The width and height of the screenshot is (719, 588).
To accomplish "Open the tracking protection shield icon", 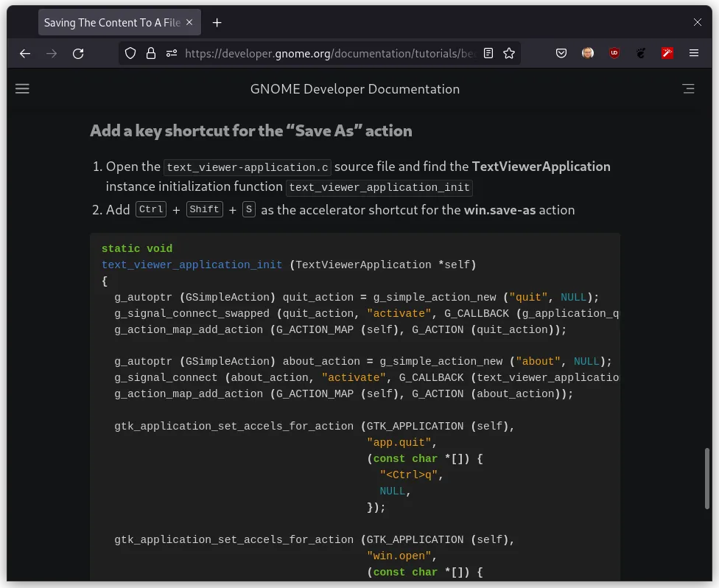I will click(x=130, y=53).
